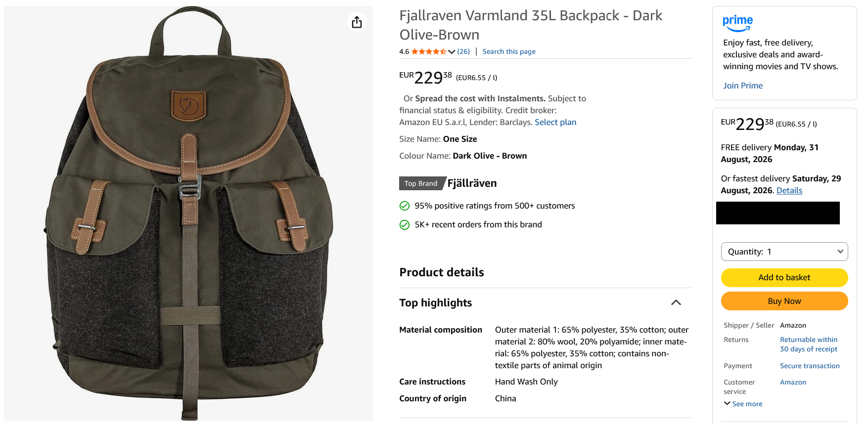
Task: Open the Quantity dropdown
Action: coord(784,252)
